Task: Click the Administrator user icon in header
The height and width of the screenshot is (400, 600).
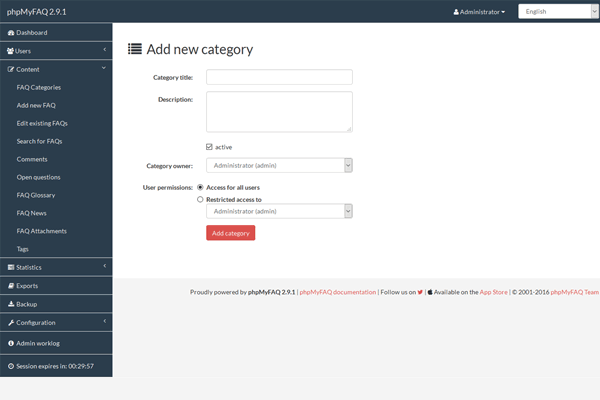Action: [456, 12]
